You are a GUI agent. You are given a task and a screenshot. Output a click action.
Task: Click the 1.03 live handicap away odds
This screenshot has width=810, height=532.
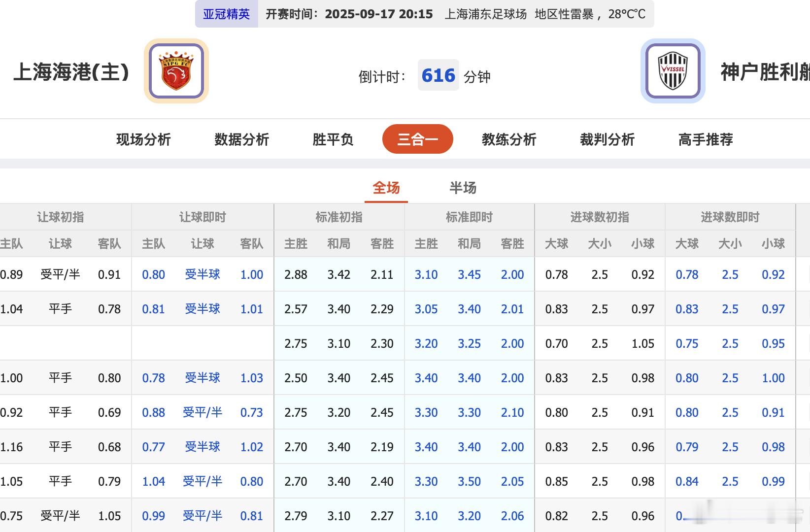point(252,378)
